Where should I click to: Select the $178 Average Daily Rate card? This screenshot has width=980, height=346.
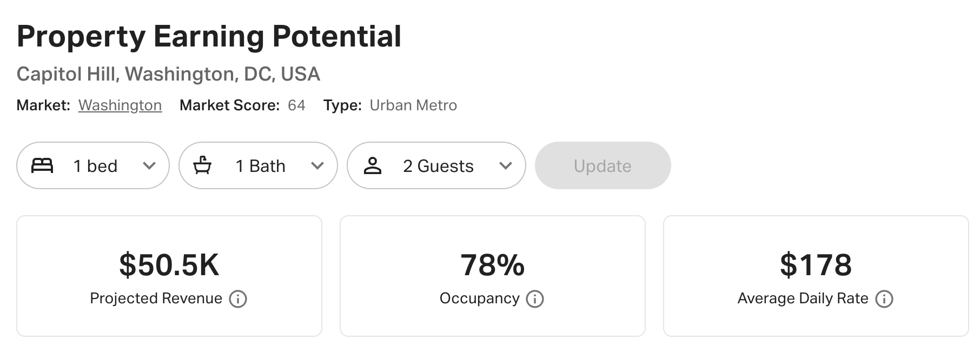coord(816,276)
